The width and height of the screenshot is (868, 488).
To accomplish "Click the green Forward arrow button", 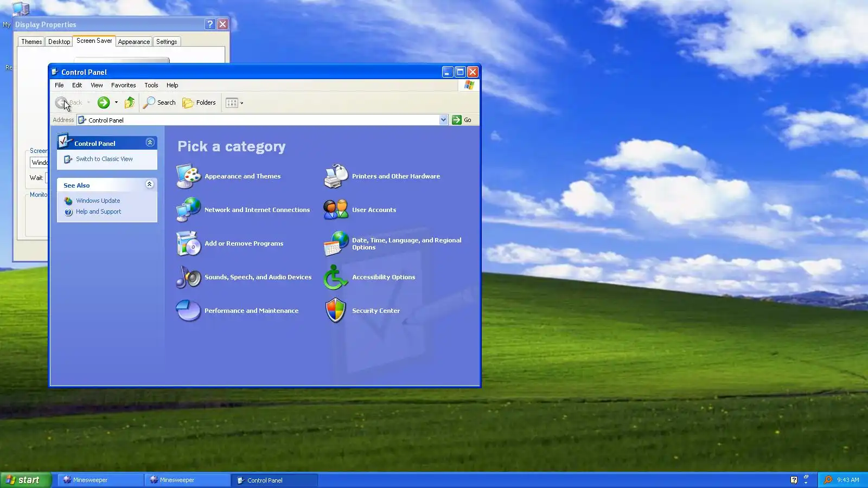I will point(104,102).
